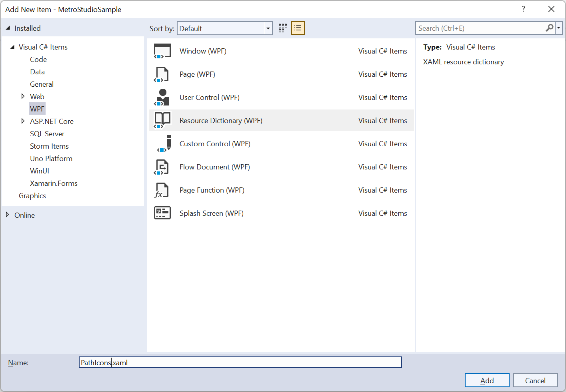This screenshot has height=392, width=566.
Task: Expand the ASP.NET Core tree node
Action: [x=23, y=121]
